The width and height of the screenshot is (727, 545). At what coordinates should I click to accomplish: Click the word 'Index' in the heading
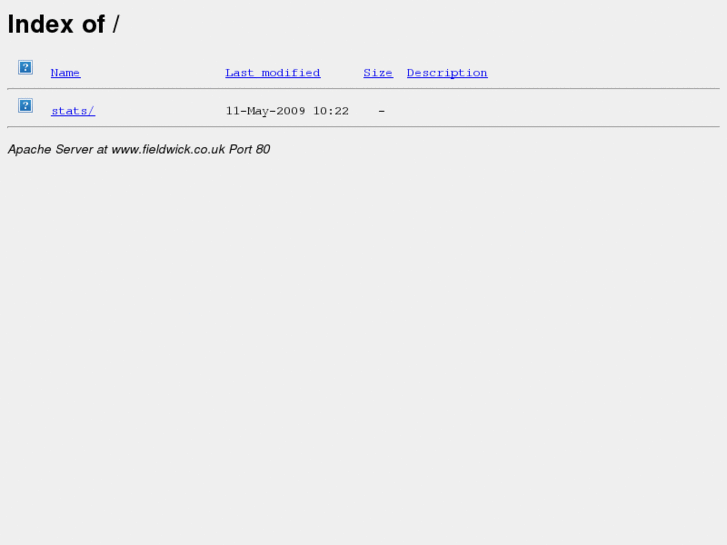click(x=41, y=24)
